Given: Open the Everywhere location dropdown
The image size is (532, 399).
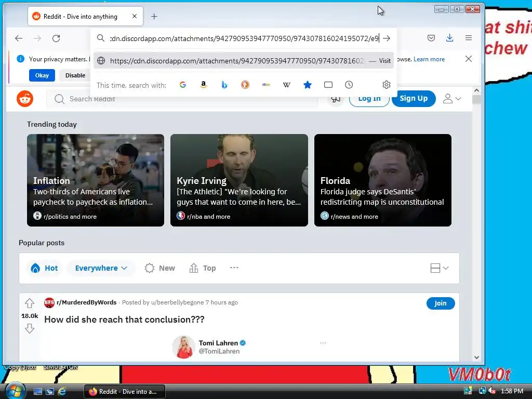Looking at the screenshot, I should (101, 268).
